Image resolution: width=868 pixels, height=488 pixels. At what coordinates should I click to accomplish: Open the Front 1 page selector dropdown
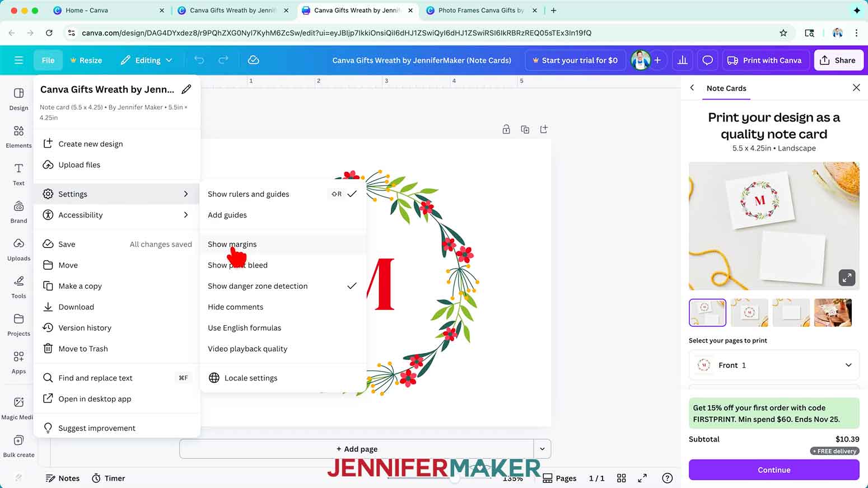[773, 365]
